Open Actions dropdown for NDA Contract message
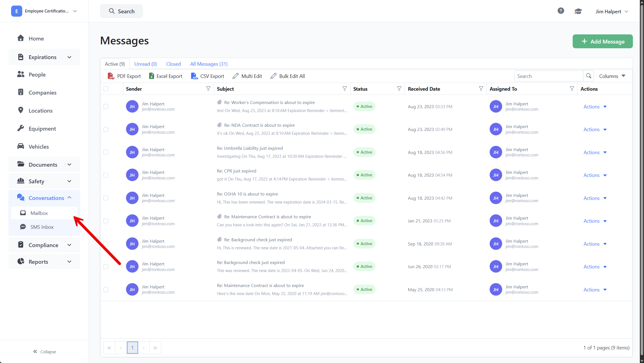Image resolution: width=644 pixels, height=363 pixels. (x=595, y=130)
